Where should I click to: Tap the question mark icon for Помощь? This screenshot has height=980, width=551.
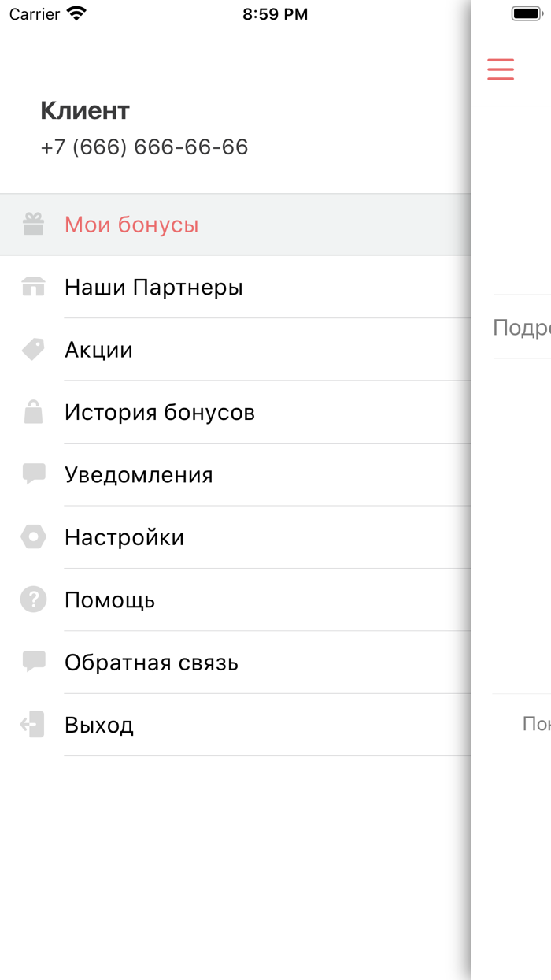pos(33,599)
